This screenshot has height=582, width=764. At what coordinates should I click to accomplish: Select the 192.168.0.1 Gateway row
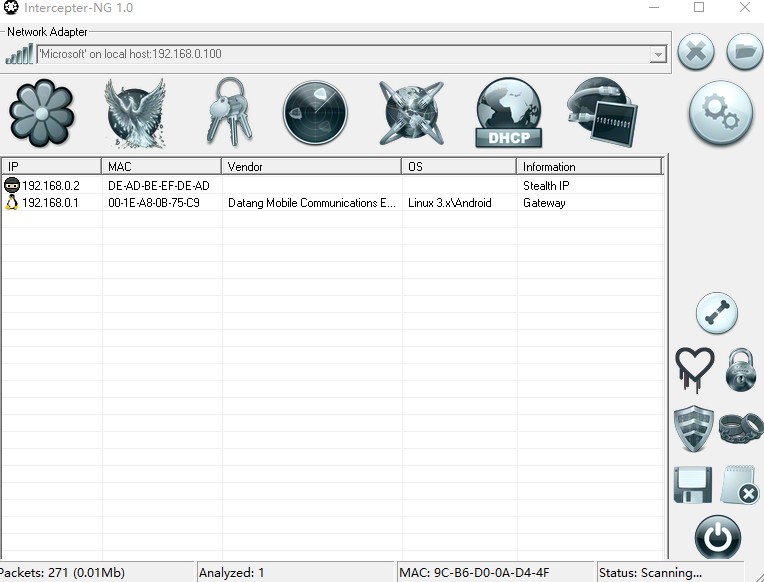point(332,203)
